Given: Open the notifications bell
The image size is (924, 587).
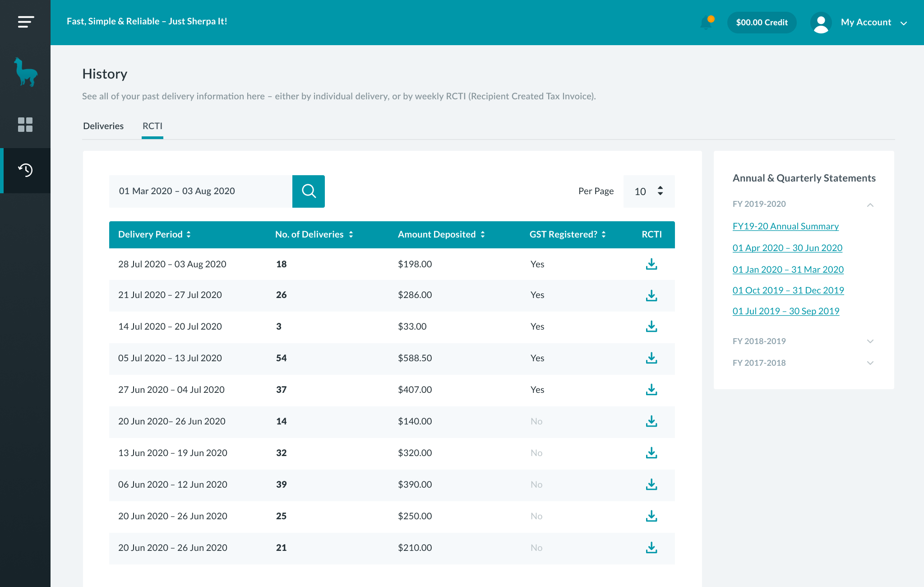Looking at the screenshot, I should tap(707, 22).
